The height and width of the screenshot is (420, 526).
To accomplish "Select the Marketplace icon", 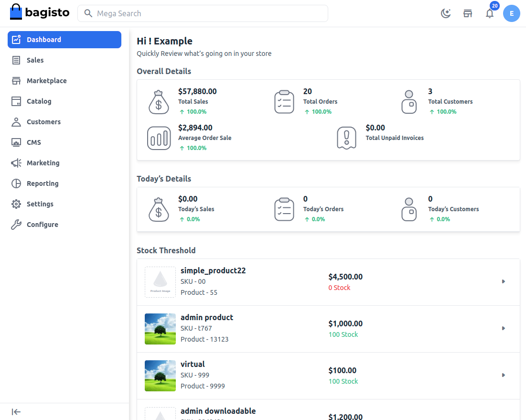I will (17, 80).
